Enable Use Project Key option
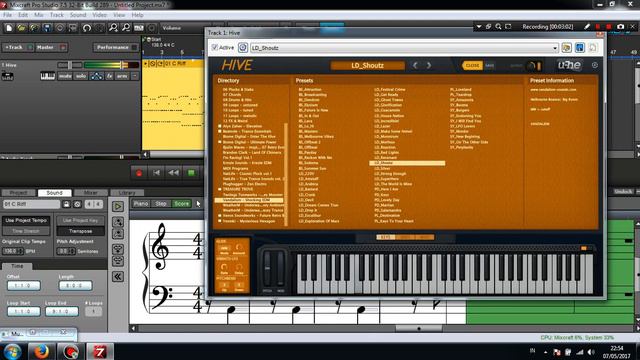 pyautogui.click(x=80, y=220)
